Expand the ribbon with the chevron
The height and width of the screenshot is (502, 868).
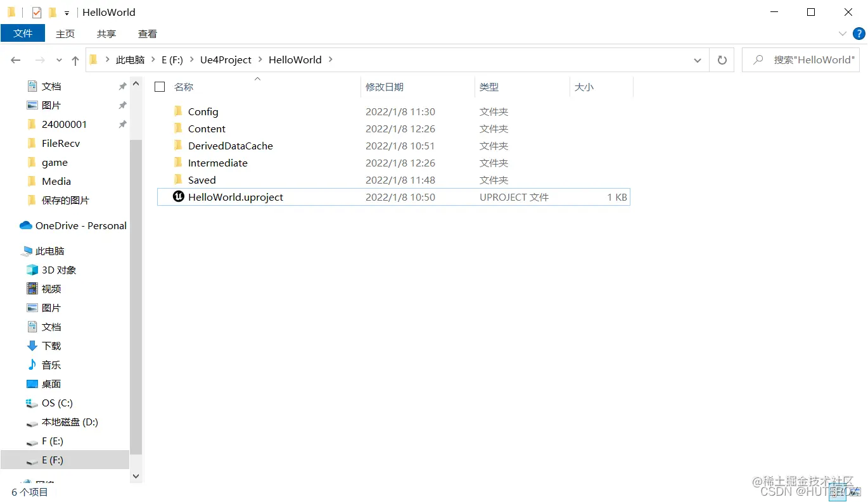pyautogui.click(x=843, y=34)
